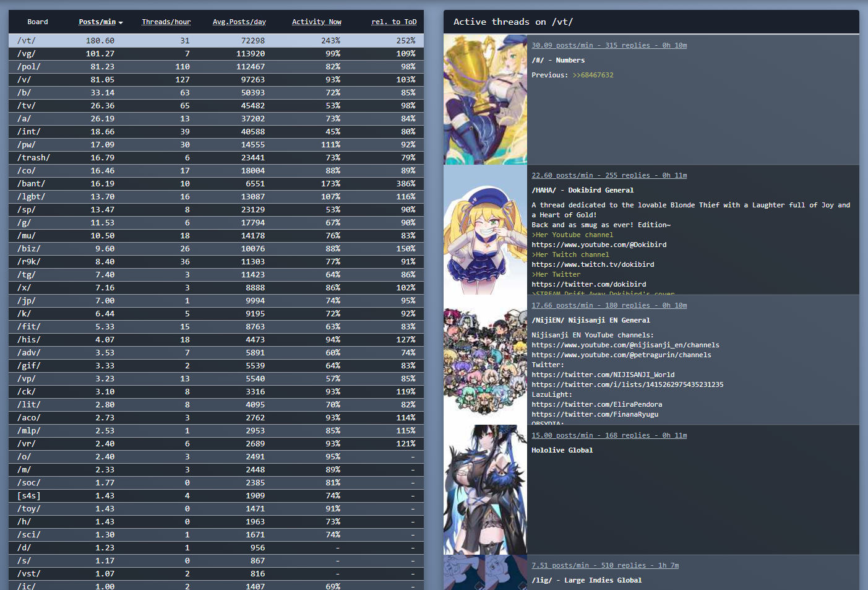Open the Nijisanji EN General thumbnail
Image resolution: width=868 pixels, height=590 pixels.
point(485,360)
